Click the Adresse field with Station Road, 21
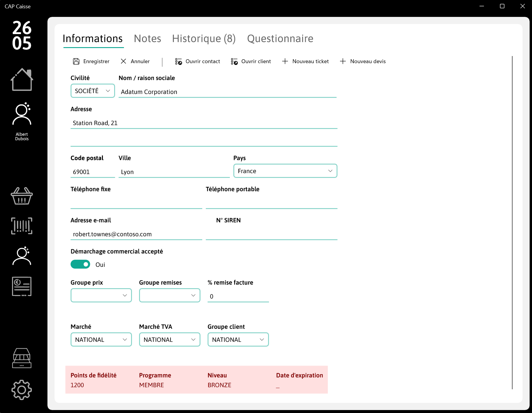 point(204,123)
